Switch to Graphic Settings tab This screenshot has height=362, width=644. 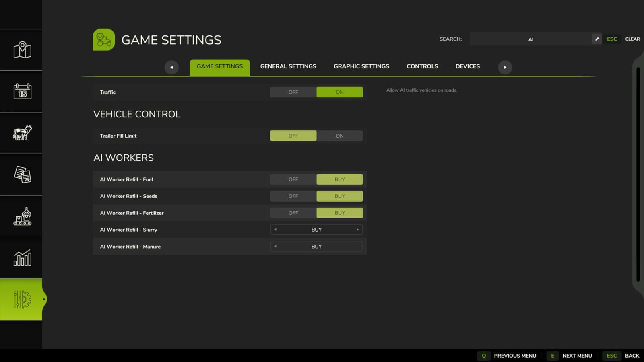(x=361, y=66)
